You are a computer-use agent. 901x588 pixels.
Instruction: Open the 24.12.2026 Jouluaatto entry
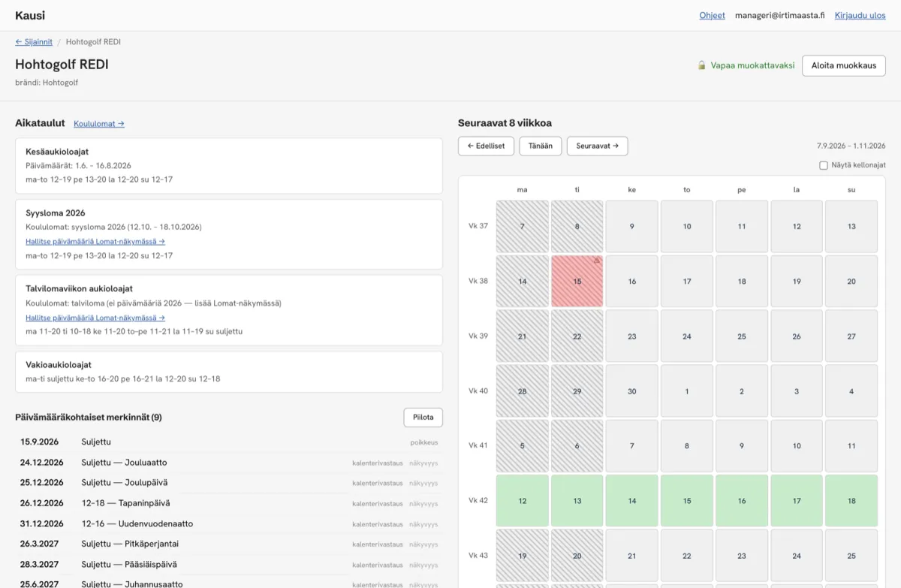(x=229, y=463)
